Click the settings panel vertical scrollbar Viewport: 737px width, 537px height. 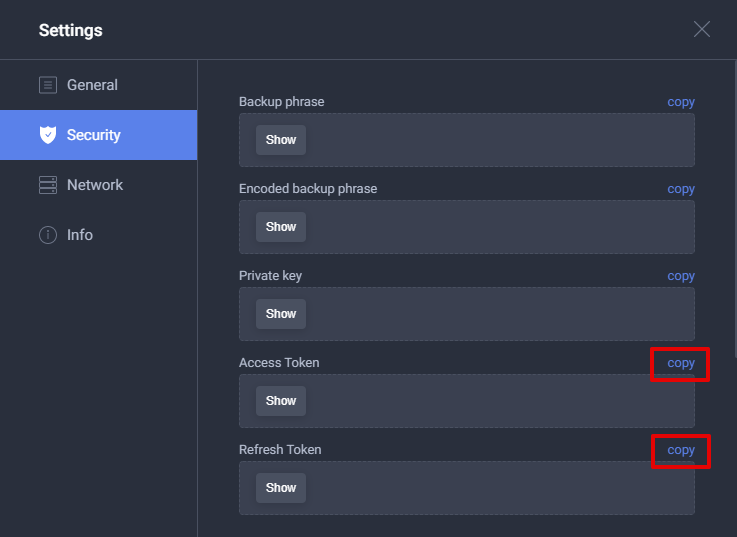(734, 200)
